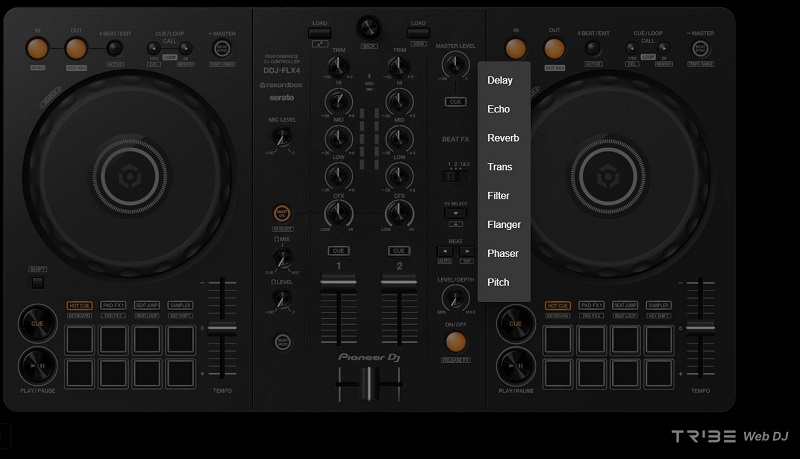Click the channel 2 CFX knob

399,213
